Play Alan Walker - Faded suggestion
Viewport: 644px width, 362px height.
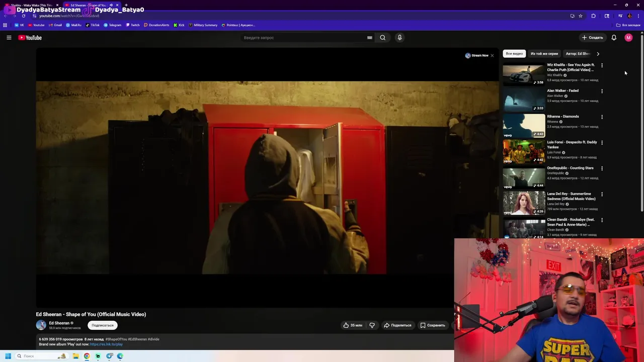524,100
